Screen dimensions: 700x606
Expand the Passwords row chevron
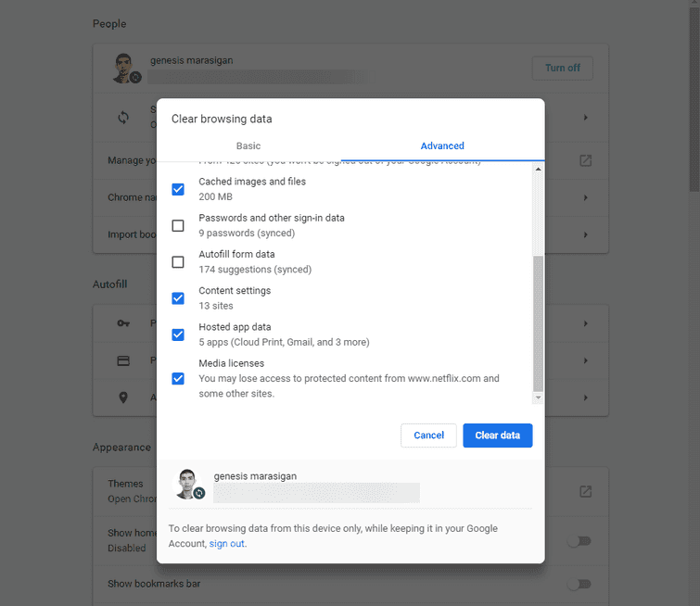pyautogui.click(x=585, y=323)
